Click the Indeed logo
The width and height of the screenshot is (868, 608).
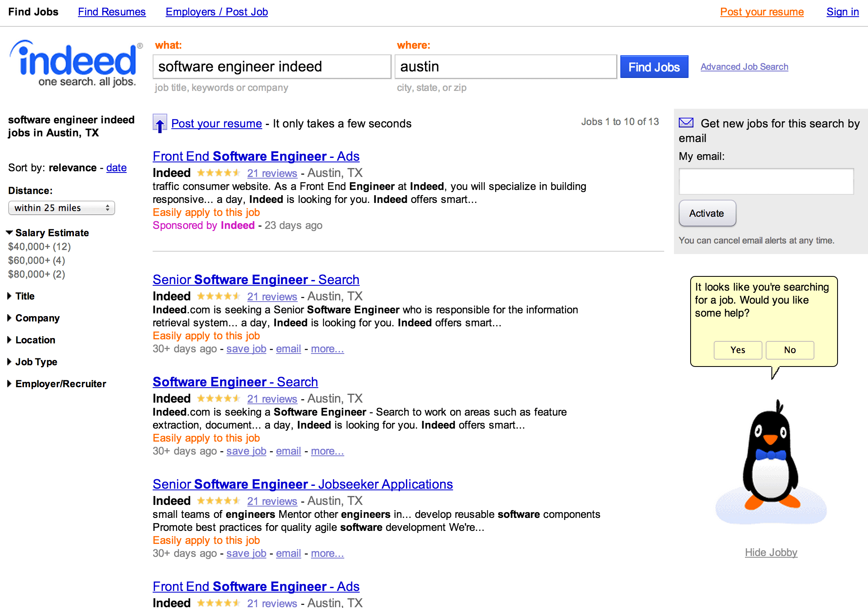[74, 63]
